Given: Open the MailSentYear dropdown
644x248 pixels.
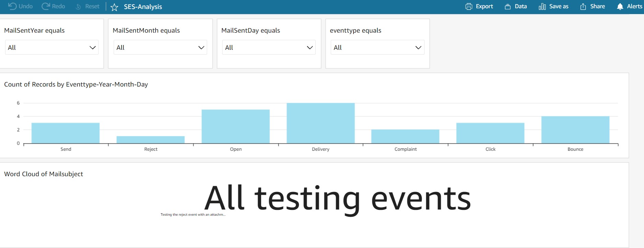Looking at the screenshot, I should pyautogui.click(x=52, y=47).
